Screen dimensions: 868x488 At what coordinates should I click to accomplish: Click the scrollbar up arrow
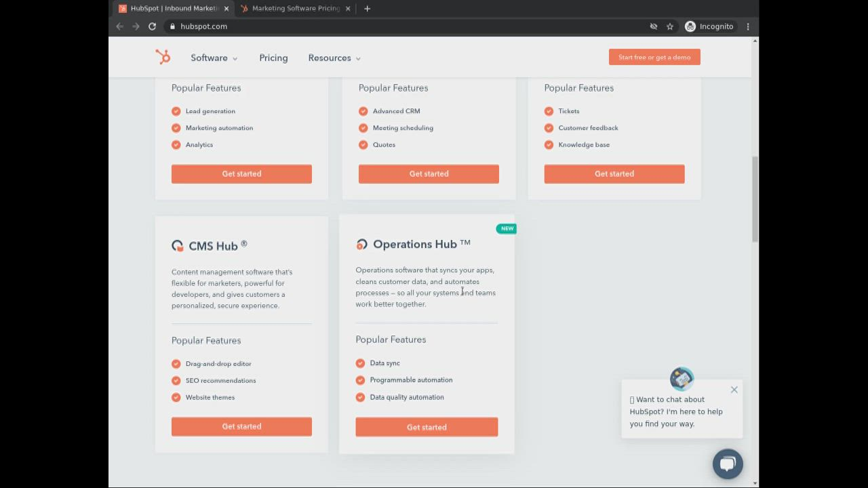[x=755, y=41]
